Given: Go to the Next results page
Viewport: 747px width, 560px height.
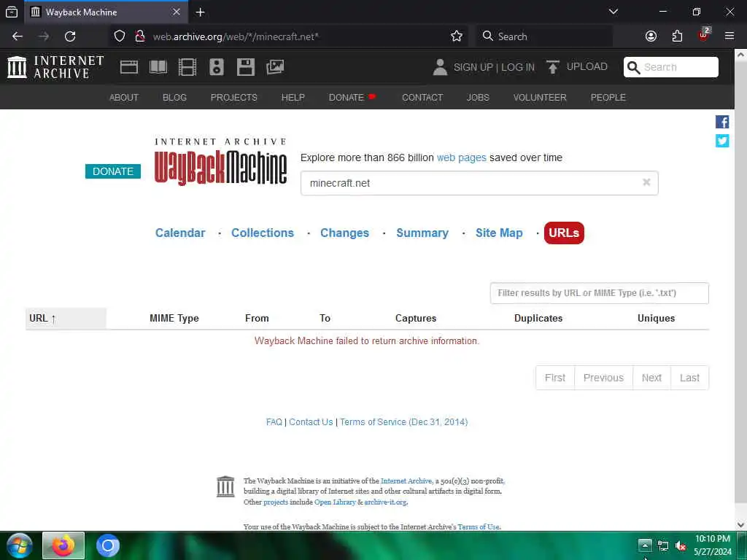Looking at the screenshot, I should pyautogui.click(x=651, y=378).
